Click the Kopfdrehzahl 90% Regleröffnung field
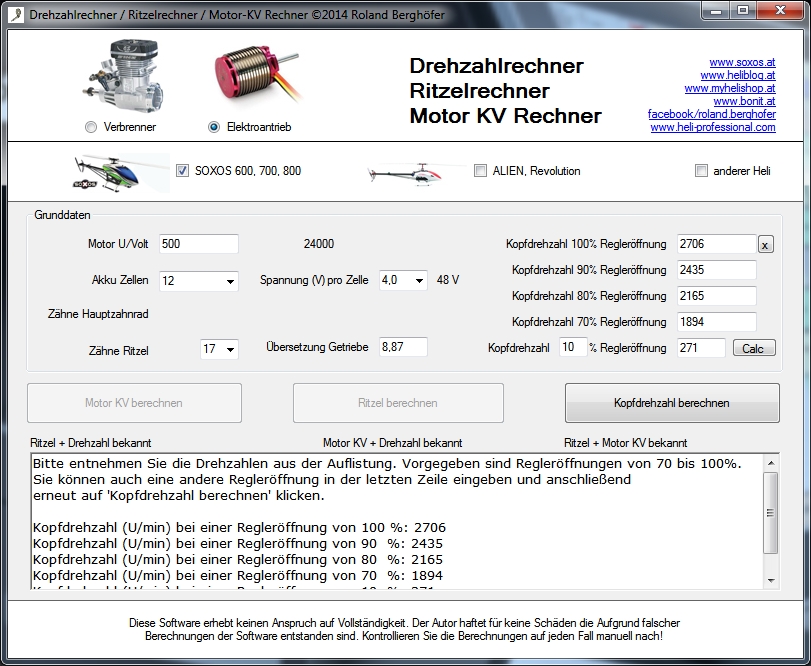811x666 pixels. click(717, 270)
